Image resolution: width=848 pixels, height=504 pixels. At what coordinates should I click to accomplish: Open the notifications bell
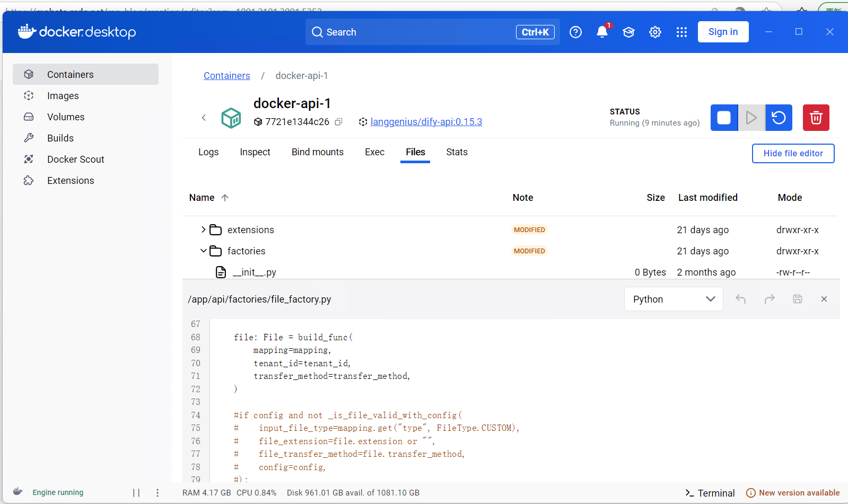[602, 32]
